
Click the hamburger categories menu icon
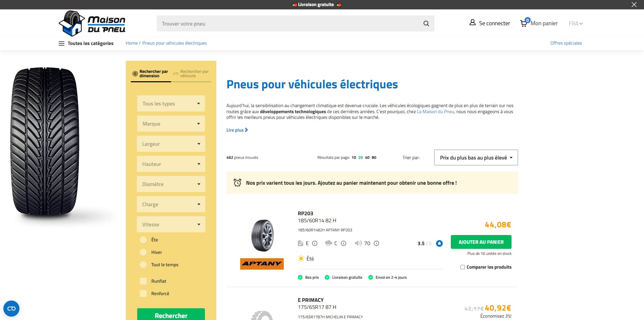click(x=61, y=43)
